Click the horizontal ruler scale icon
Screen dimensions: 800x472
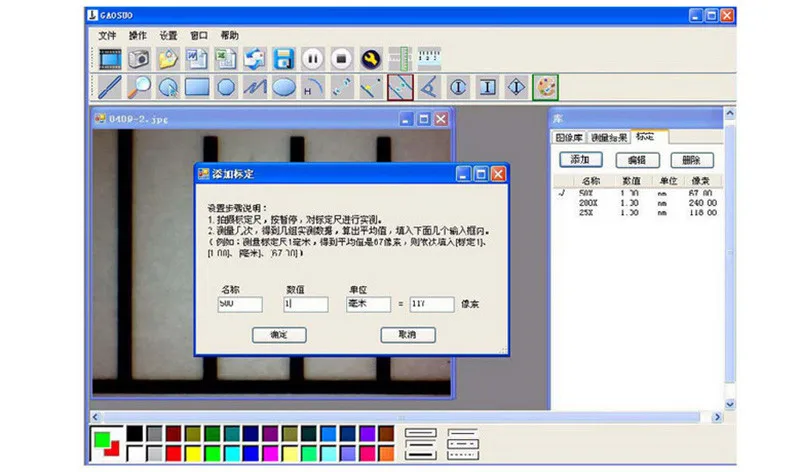pos(429,59)
